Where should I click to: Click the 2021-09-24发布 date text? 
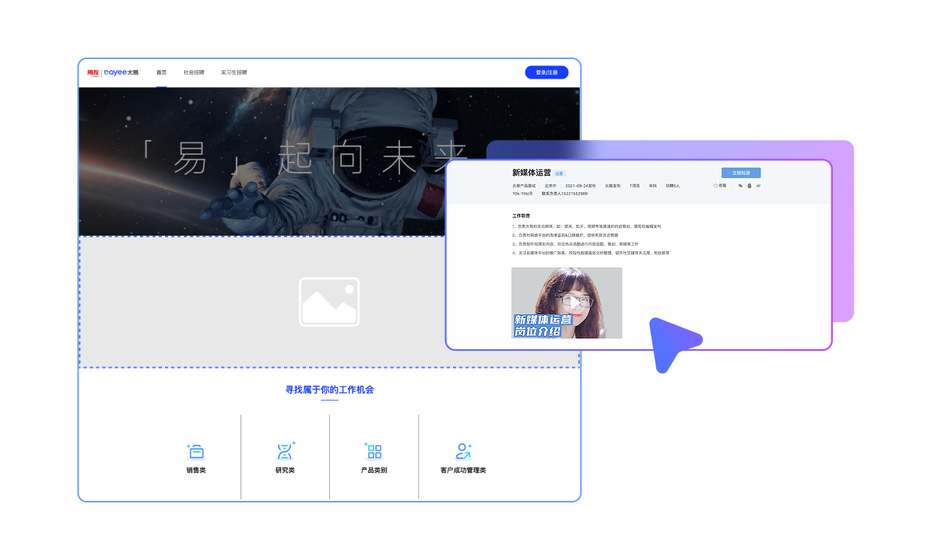[x=581, y=186]
